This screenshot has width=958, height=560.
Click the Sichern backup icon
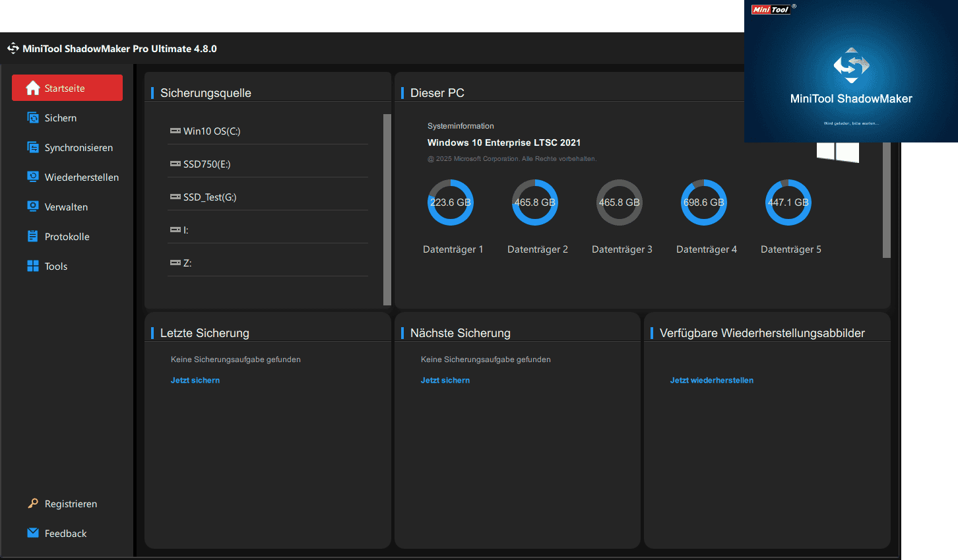[33, 117]
